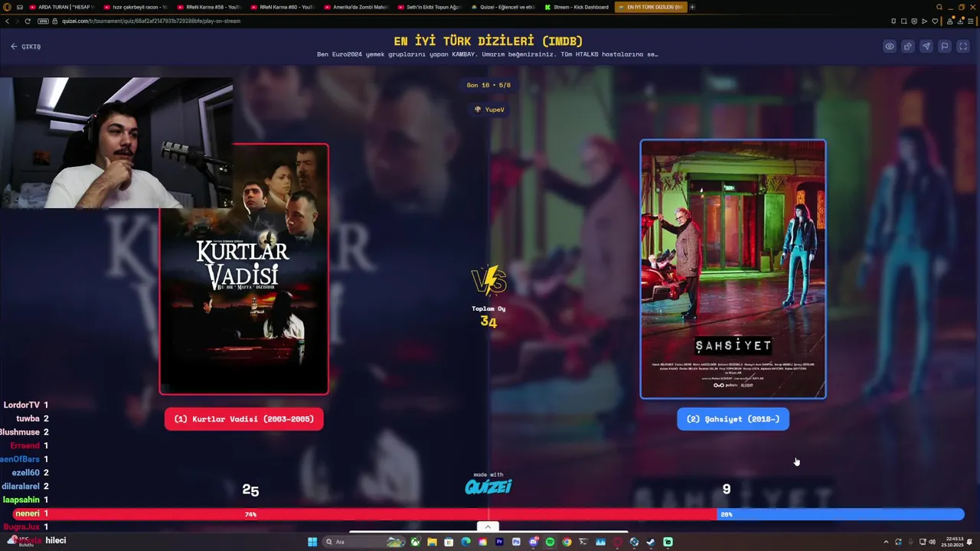Viewport: 980px width, 551px height.
Task: Open the browser downloads icon
Action: (x=960, y=21)
